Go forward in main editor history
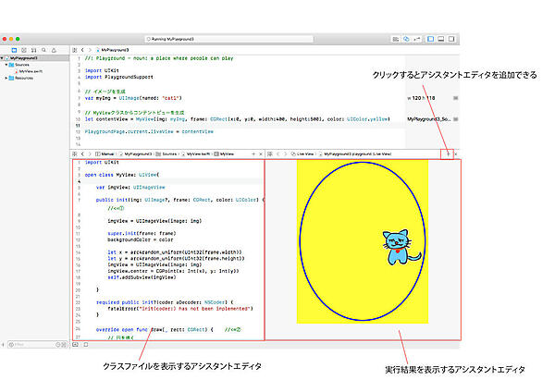The image size is (555, 392). pos(90,50)
